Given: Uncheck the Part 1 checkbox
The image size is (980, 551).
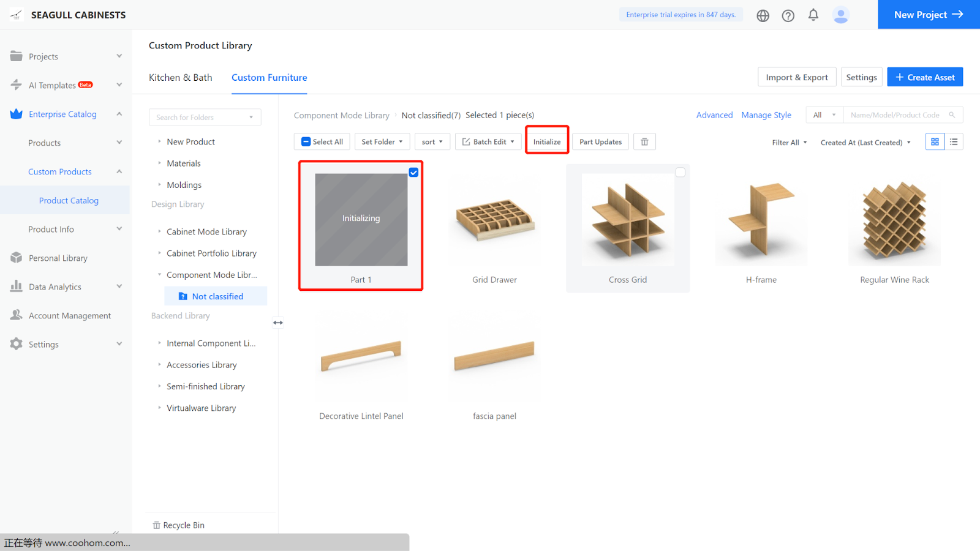Looking at the screenshot, I should coord(413,173).
